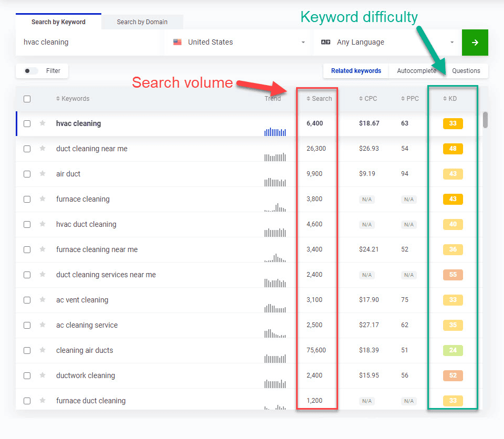Click the green arrow search submit button
504x439 pixels.
click(x=475, y=43)
